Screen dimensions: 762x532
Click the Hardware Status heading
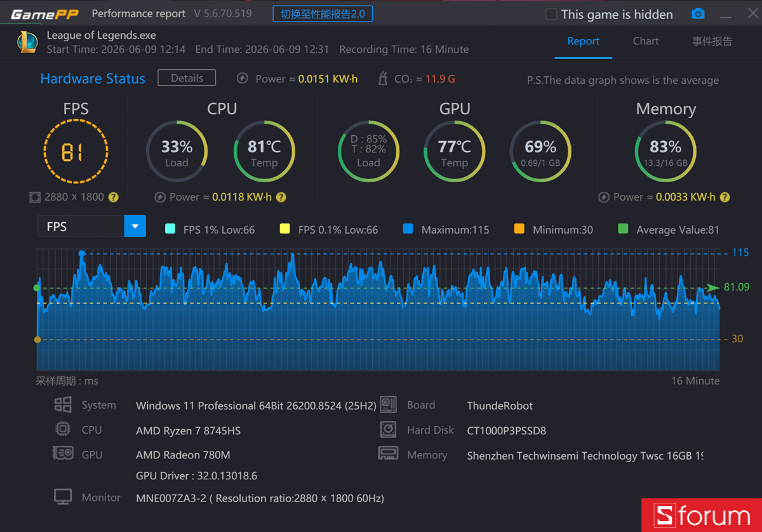93,79
